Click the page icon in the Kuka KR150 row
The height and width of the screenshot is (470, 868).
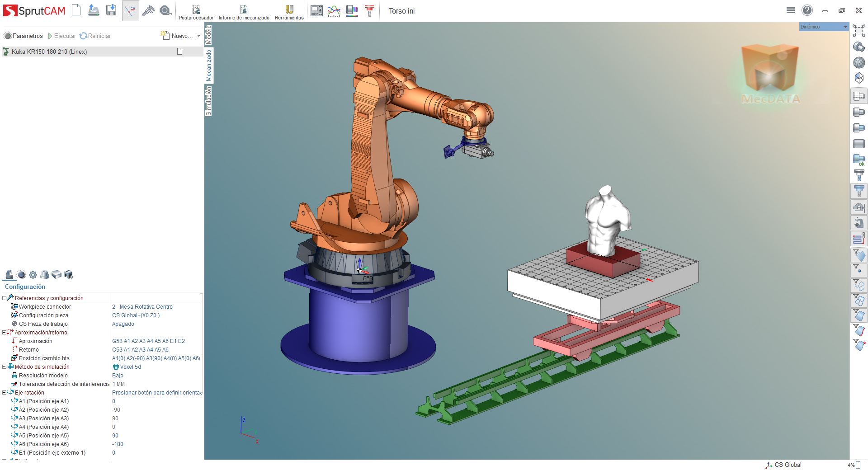point(180,52)
